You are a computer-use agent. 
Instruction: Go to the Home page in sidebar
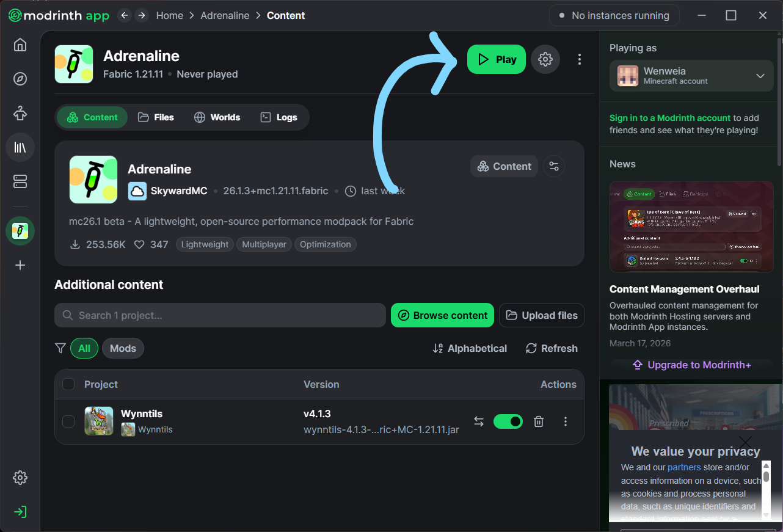pyautogui.click(x=20, y=45)
